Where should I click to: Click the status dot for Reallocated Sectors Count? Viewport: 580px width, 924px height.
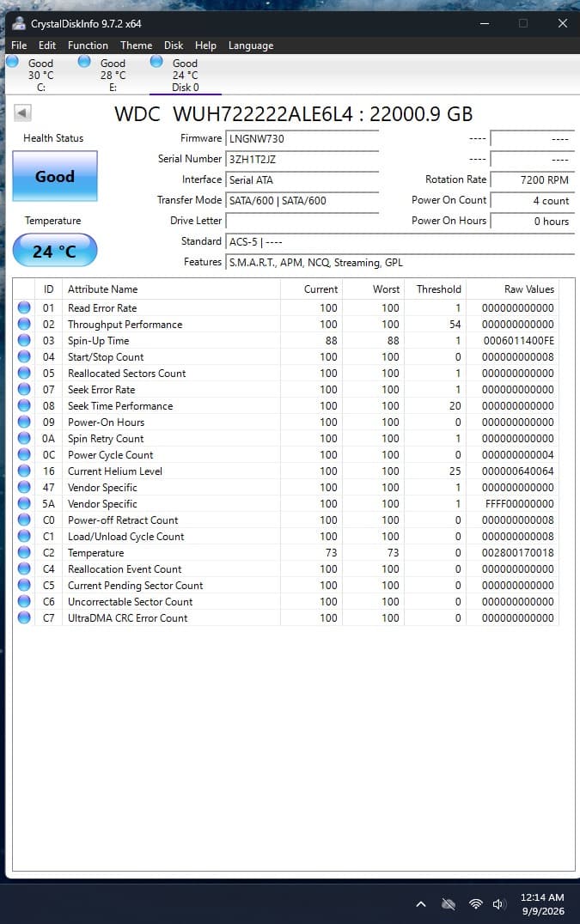click(x=24, y=373)
